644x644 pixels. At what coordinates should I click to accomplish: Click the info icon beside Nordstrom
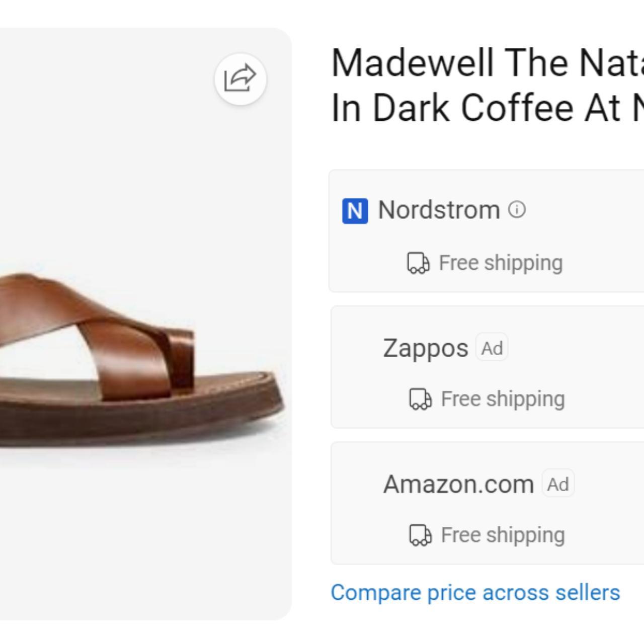[x=517, y=209]
